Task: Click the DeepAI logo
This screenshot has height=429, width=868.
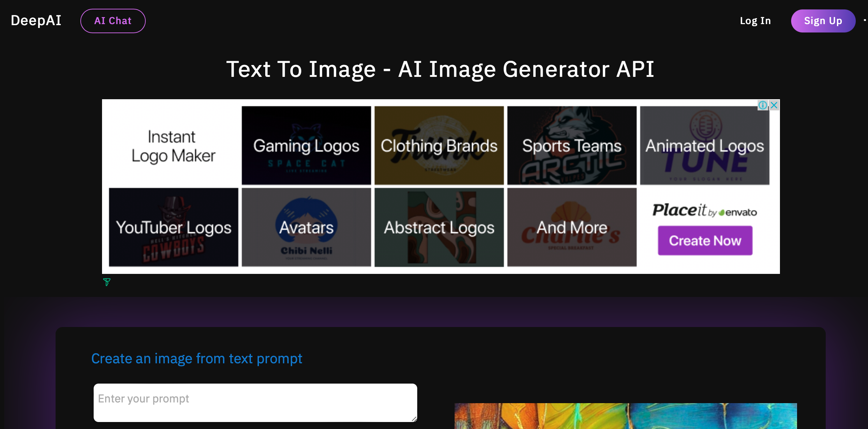Action: pos(36,21)
